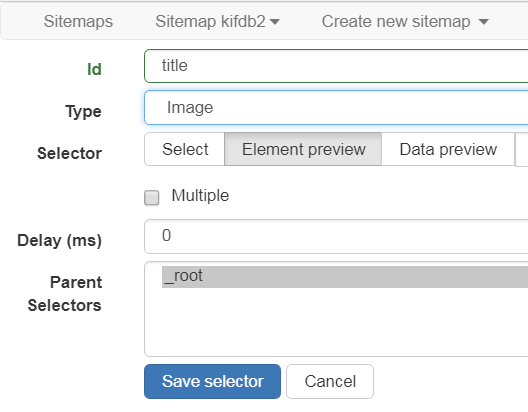Expand the Sitemap kifdb2 dropdown
The width and height of the screenshot is (528, 412).
(217, 22)
